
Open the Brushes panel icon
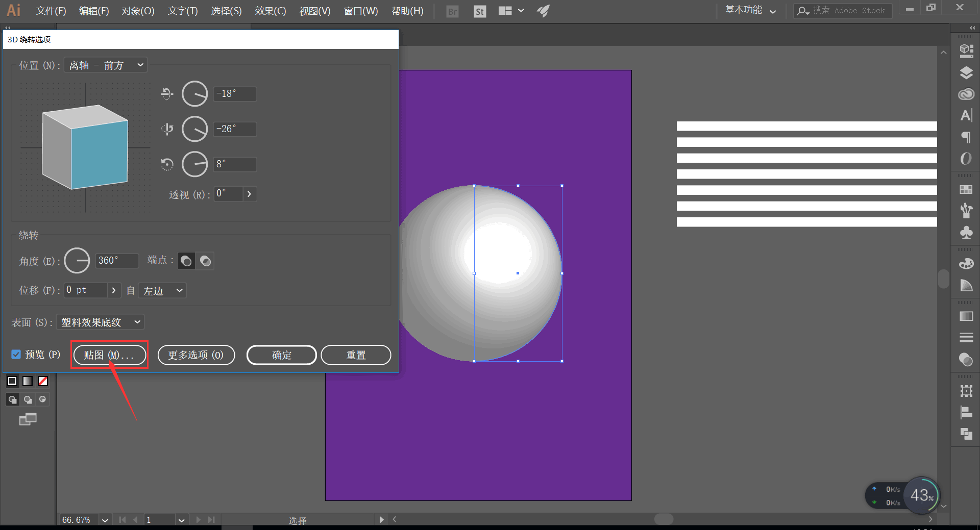click(966, 211)
